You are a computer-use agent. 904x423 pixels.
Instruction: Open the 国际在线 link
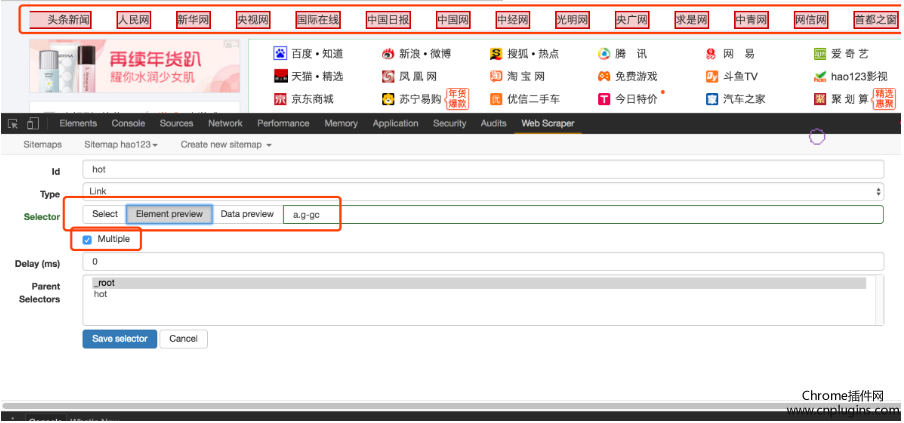point(318,21)
